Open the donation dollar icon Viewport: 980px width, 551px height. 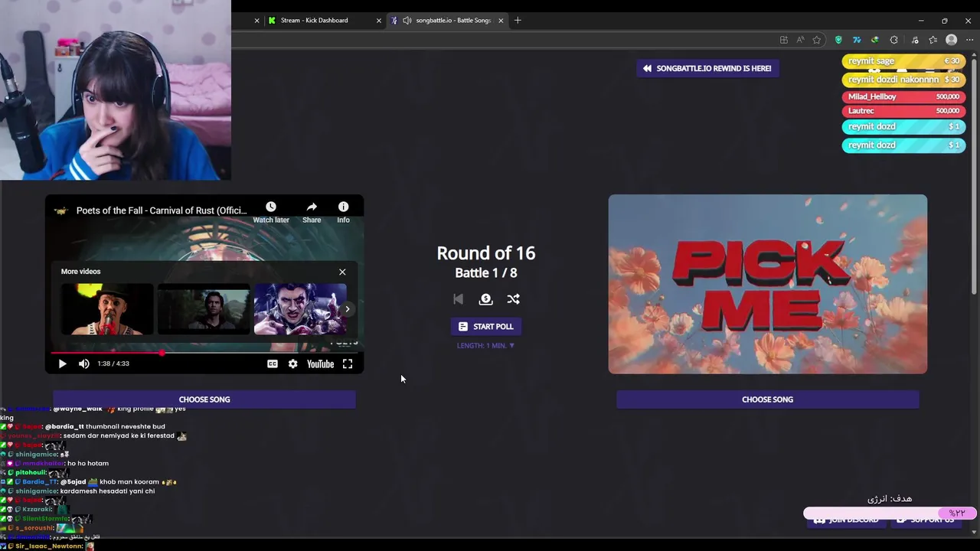(485, 299)
